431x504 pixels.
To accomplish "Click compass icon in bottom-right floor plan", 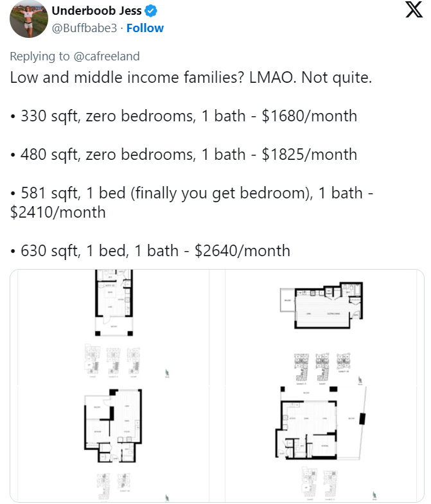I will click(x=374, y=495).
